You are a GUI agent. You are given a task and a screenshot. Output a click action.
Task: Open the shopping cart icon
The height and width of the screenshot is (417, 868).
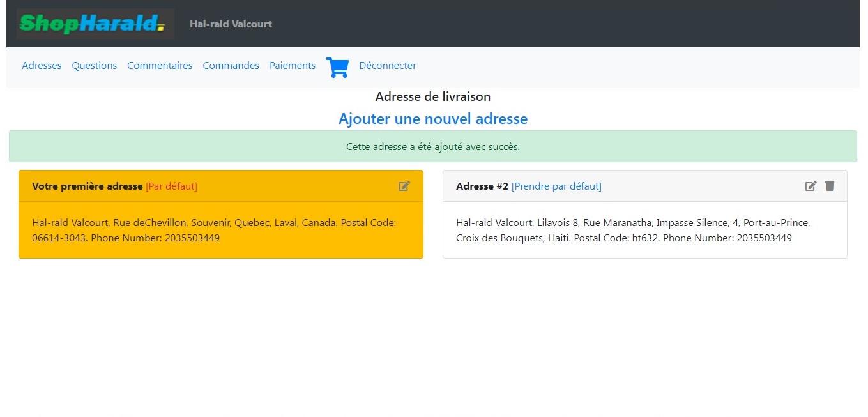[337, 67]
